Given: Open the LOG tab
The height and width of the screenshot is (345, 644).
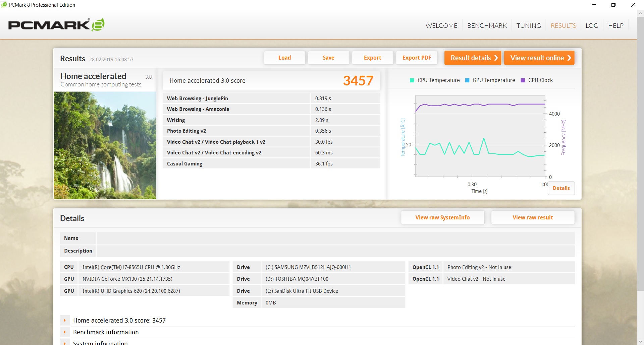Looking at the screenshot, I should (x=592, y=25).
